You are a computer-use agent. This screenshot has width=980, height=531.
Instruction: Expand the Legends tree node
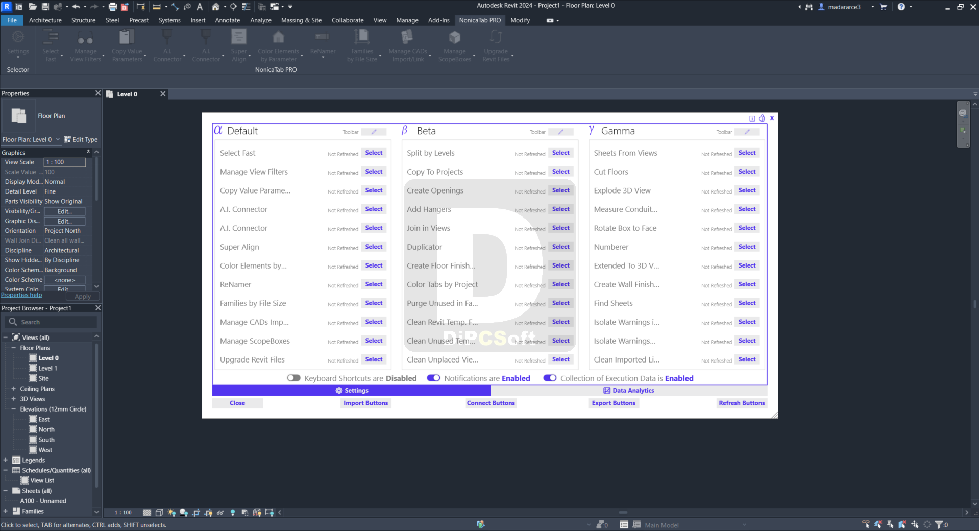pyautogui.click(x=6, y=460)
